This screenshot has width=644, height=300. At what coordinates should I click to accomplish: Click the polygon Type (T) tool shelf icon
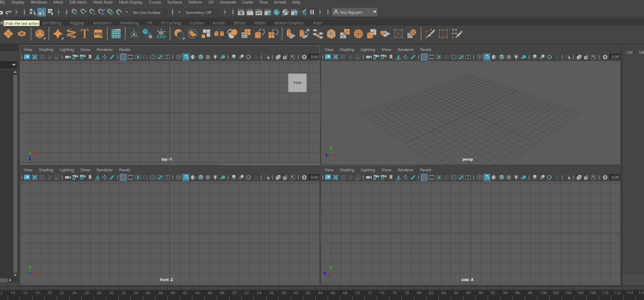tap(84, 34)
